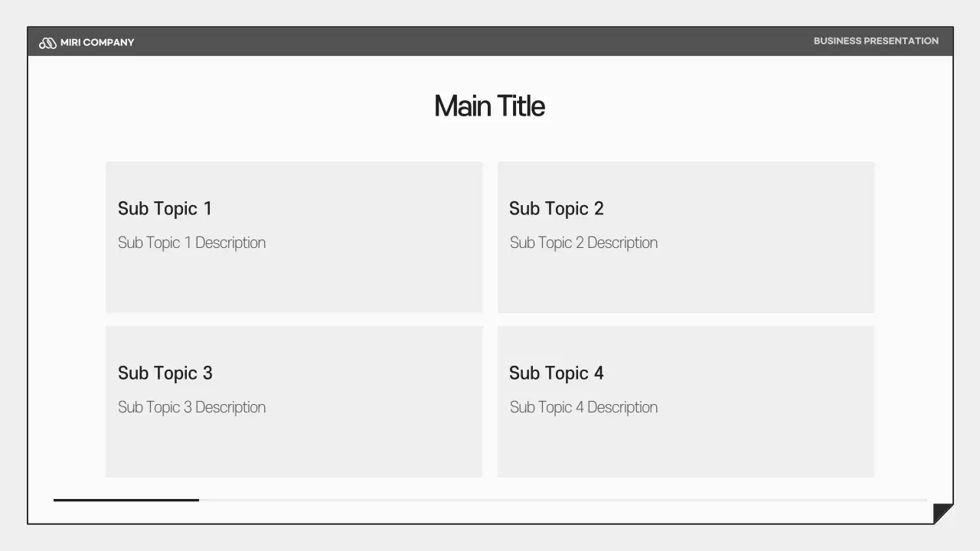Click the Miri Company logo icon
Screen dimensions: 980x551
pos(47,43)
